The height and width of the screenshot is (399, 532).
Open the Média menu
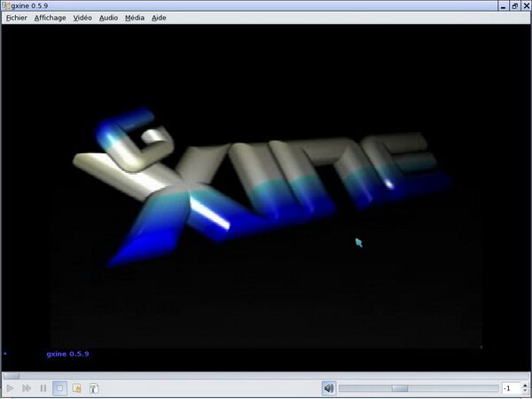tap(135, 18)
